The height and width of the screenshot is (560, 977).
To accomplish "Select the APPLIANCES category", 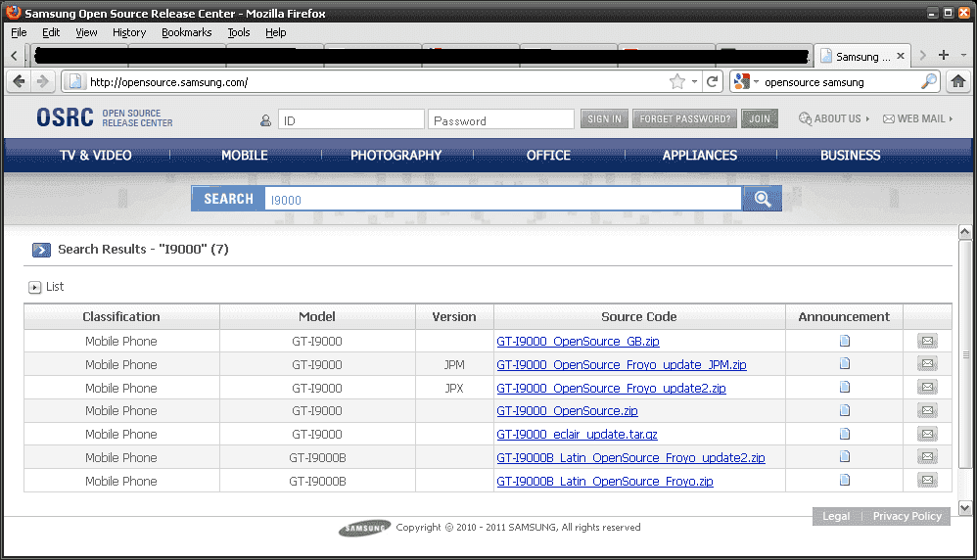I will (x=699, y=155).
